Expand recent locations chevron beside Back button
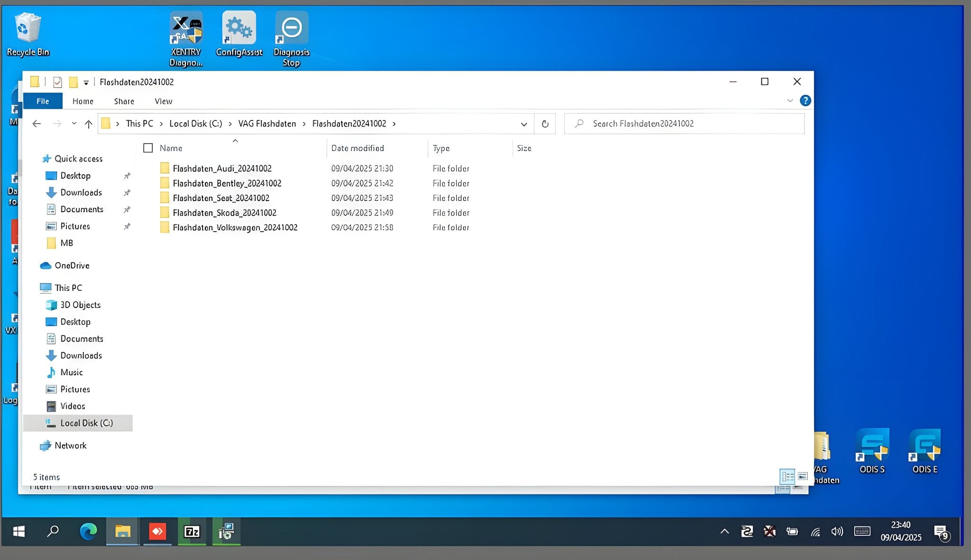Image resolution: width=971 pixels, height=560 pixels. 73,124
